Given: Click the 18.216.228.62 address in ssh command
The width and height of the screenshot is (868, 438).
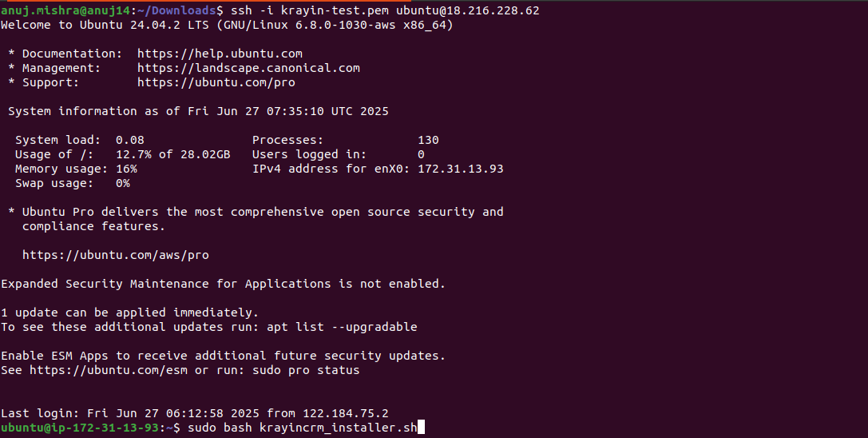Looking at the screenshot, I should click(x=493, y=10).
